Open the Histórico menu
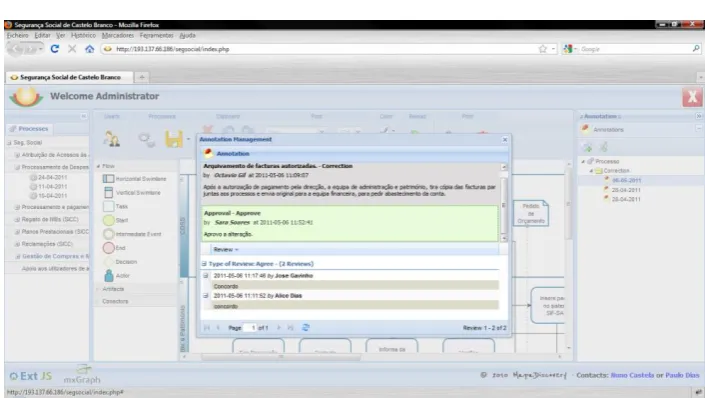705x398 pixels. [x=83, y=35]
